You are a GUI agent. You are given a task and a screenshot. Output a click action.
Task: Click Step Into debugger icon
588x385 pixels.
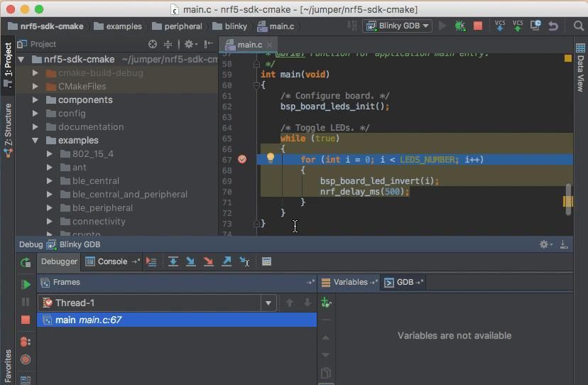(x=190, y=261)
